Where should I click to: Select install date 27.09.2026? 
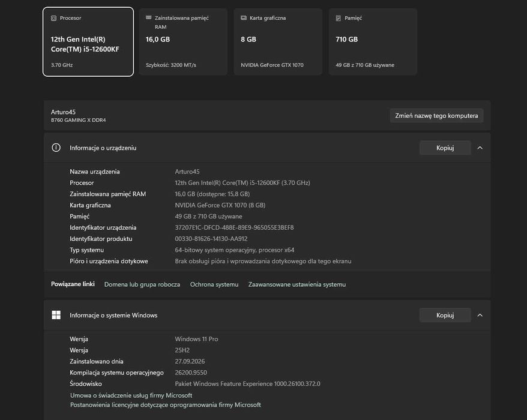point(190,361)
